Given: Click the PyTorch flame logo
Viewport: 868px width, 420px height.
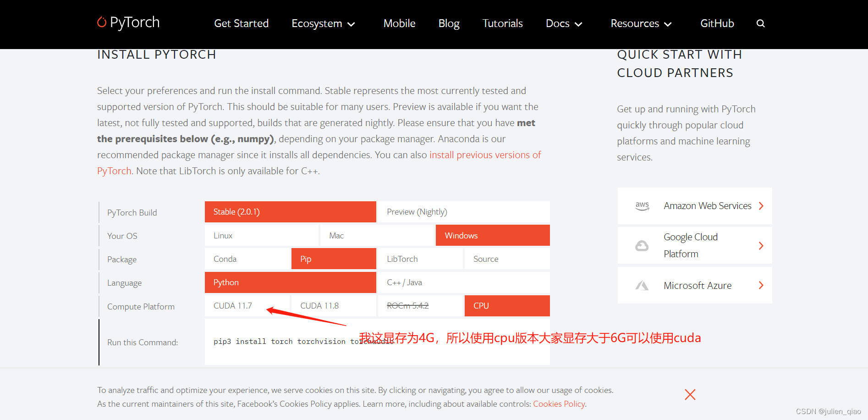Looking at the screenshot, I should (x=102, y=22).
